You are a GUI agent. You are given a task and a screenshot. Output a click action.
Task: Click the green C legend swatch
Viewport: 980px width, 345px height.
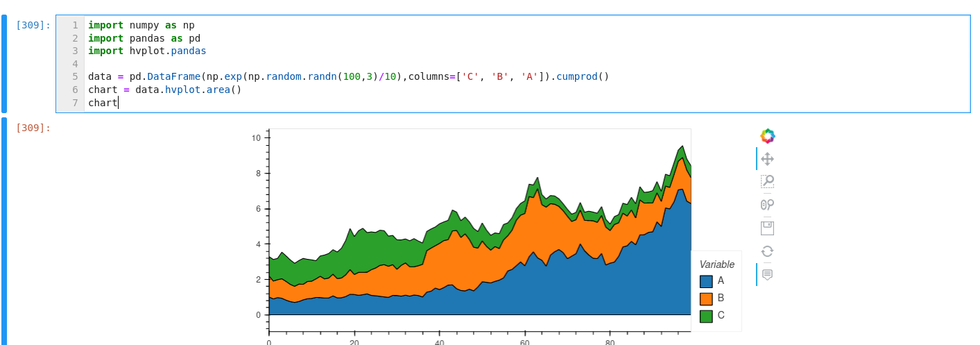(706, 316)
